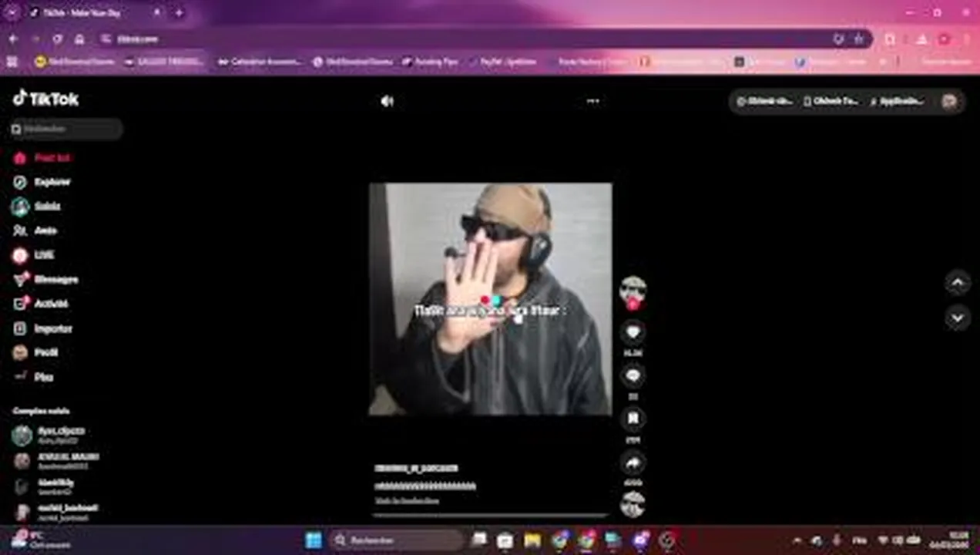This screenshot has height=555, width=980.
Task: Open the browser apps grid icon
Action: click(x=12, y=62)
